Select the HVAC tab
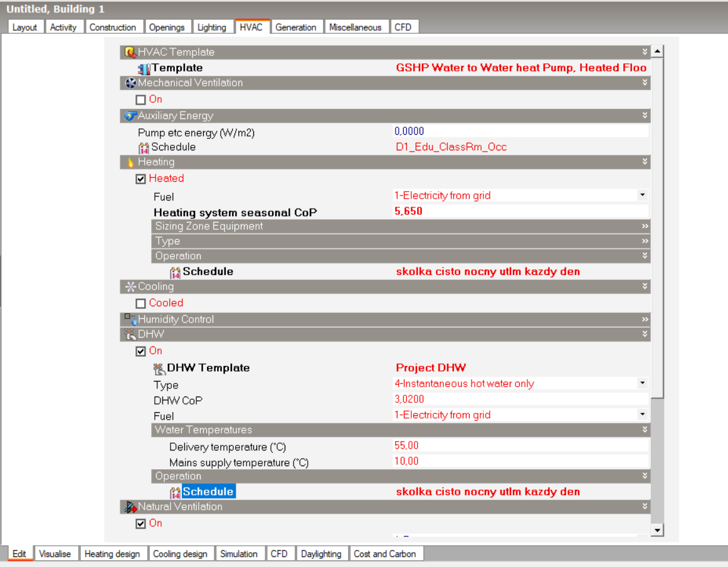This screenshot has height=567, width=728. 251,27
